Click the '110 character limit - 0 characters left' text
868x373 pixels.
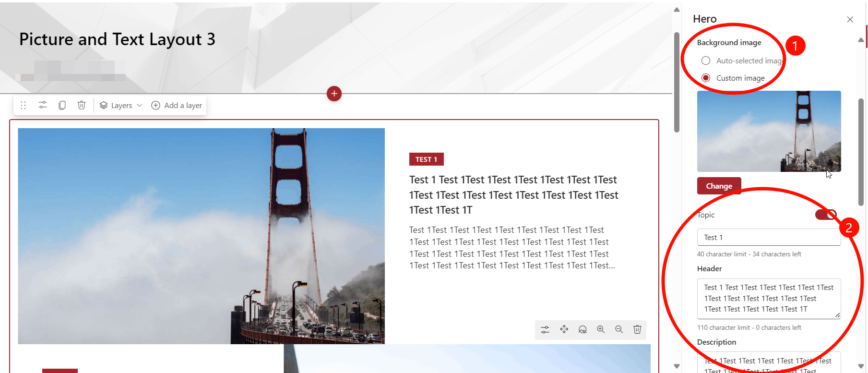tap(749, 327)
